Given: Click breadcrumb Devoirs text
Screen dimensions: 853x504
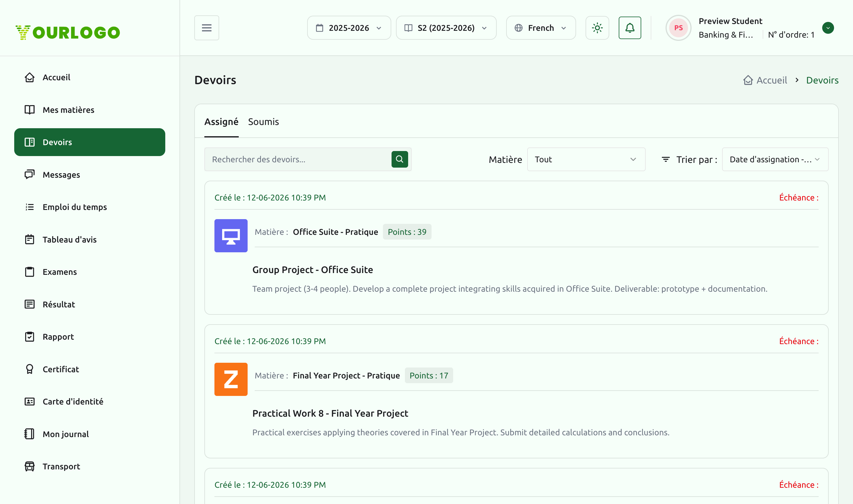Looking at the screenshot, I should click(822, 80).
